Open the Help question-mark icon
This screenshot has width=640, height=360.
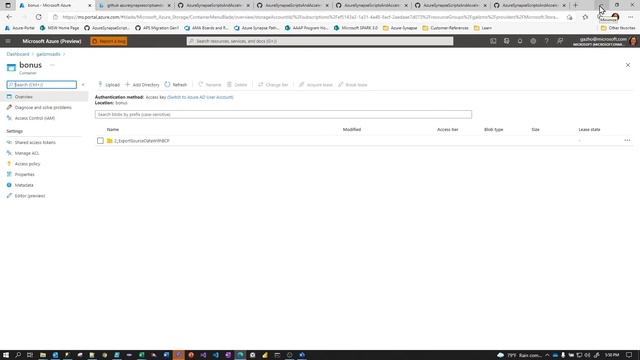[x=546, y=41]
